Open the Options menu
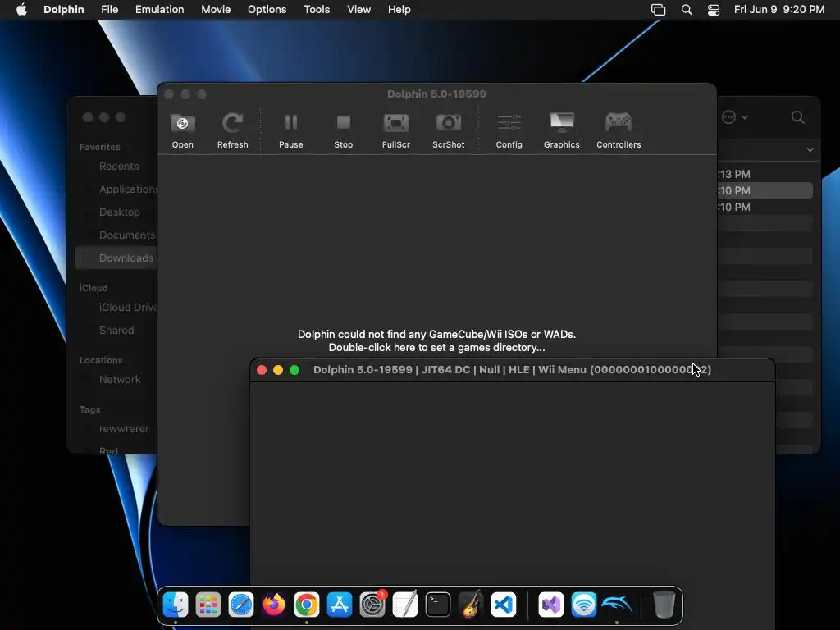Screen dimensions: 840x630 pyautogui.click(x=267, y=10)
